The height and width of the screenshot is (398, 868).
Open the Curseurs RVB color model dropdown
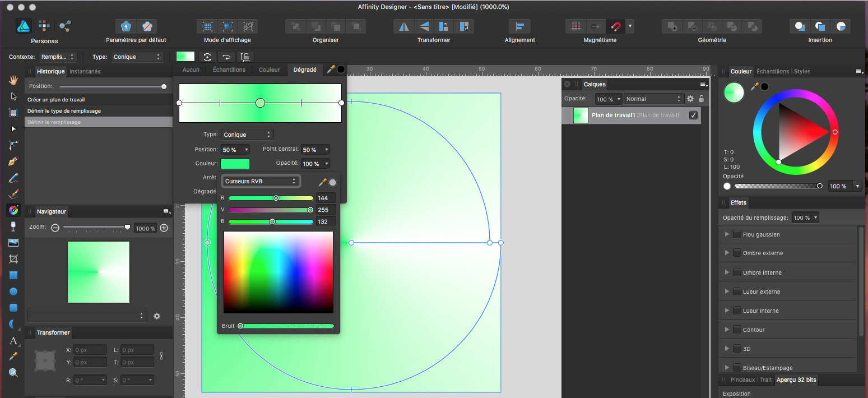coord(261,181)
